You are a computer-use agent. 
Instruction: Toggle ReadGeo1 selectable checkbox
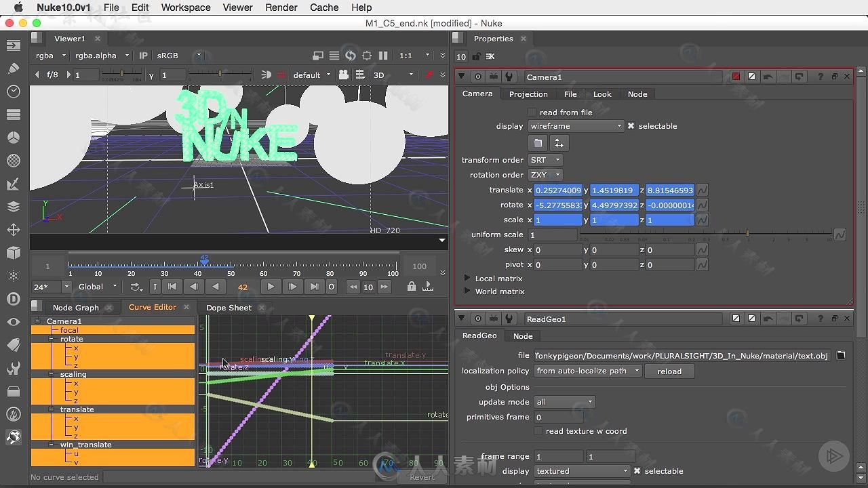[637, 471]
